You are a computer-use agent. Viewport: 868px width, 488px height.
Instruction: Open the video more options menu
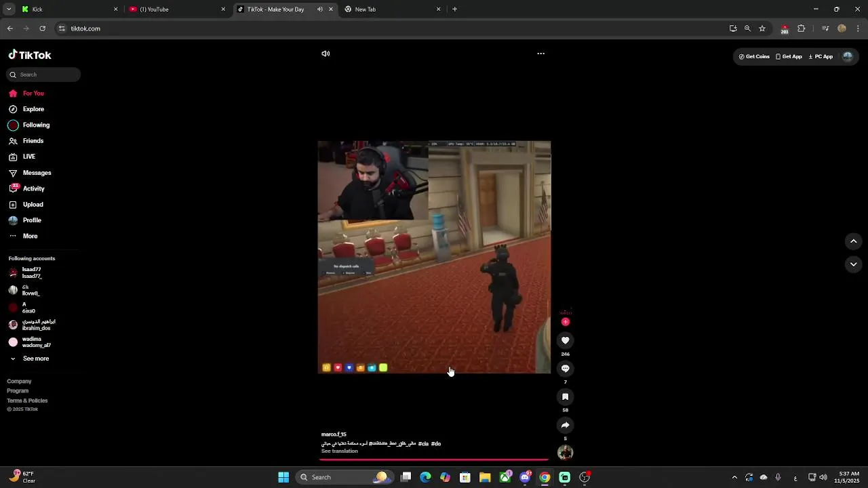point(540,54)
